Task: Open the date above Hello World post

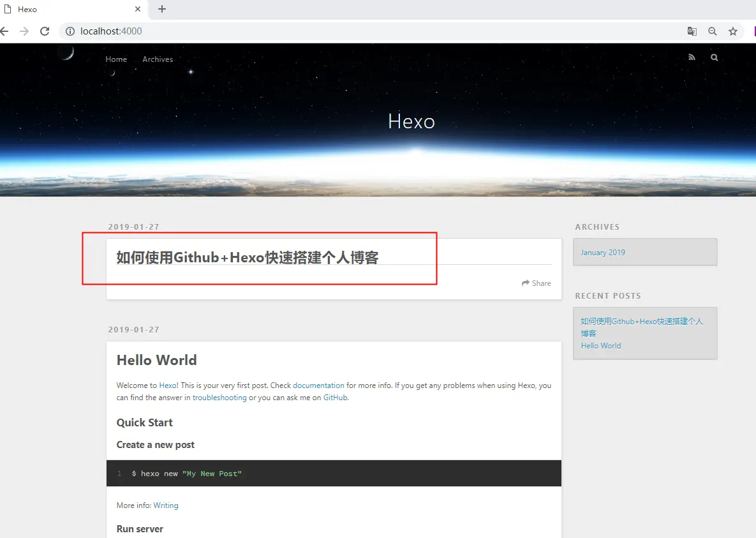Action: pos(133,329)
